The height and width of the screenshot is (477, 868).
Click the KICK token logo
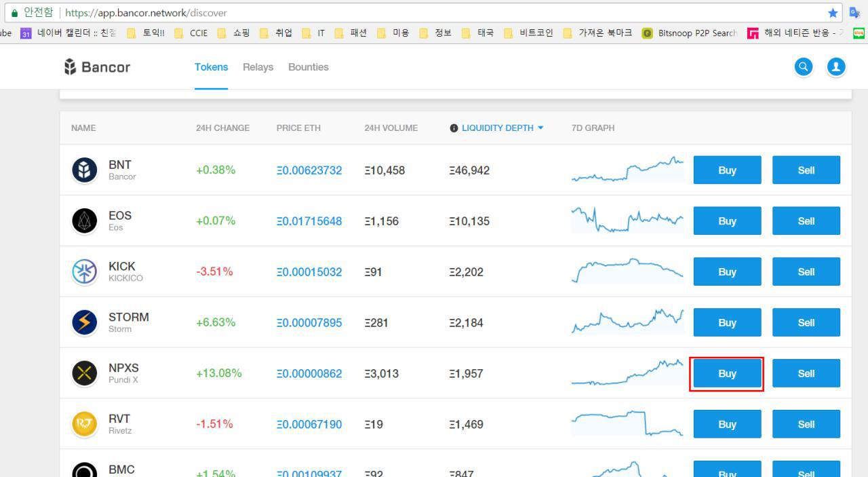(85, 271)
